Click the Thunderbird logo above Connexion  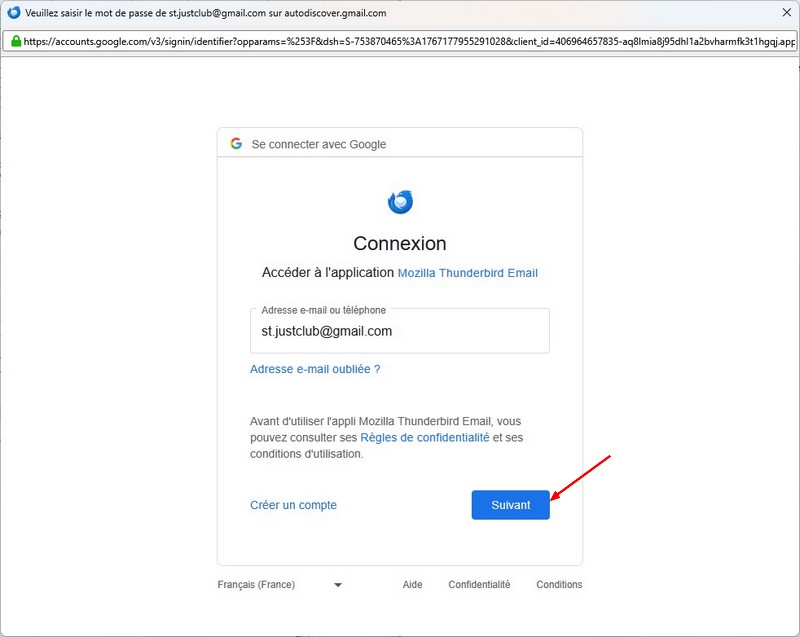[400, 202]
